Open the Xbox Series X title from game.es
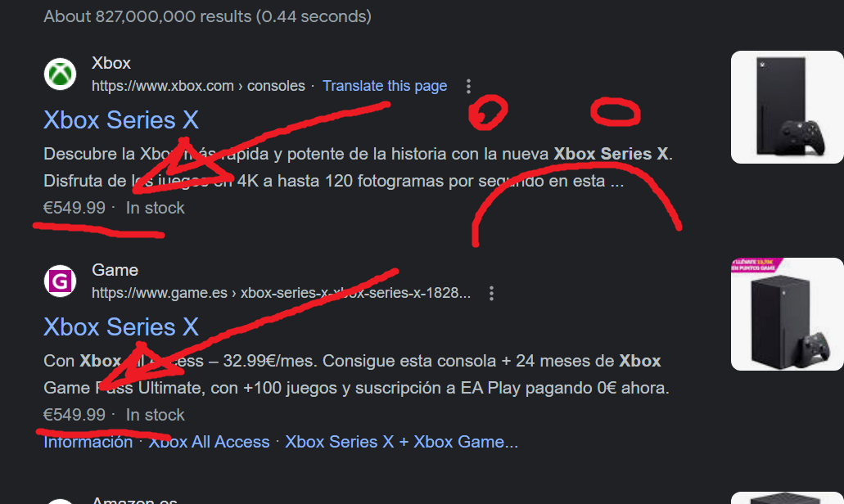This screenshot has height=504, width=844. coord(121,327)
